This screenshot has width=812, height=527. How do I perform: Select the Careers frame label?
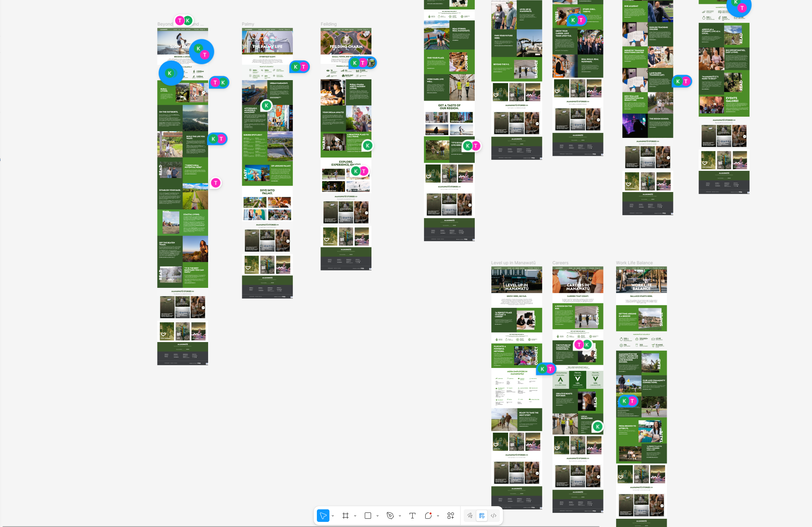tap(560, 263)
